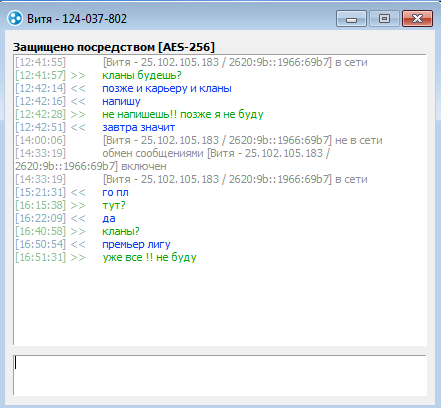Click the timestamp [12:42:14]
This screenshot has width=441, height=408.
[40, 88]
